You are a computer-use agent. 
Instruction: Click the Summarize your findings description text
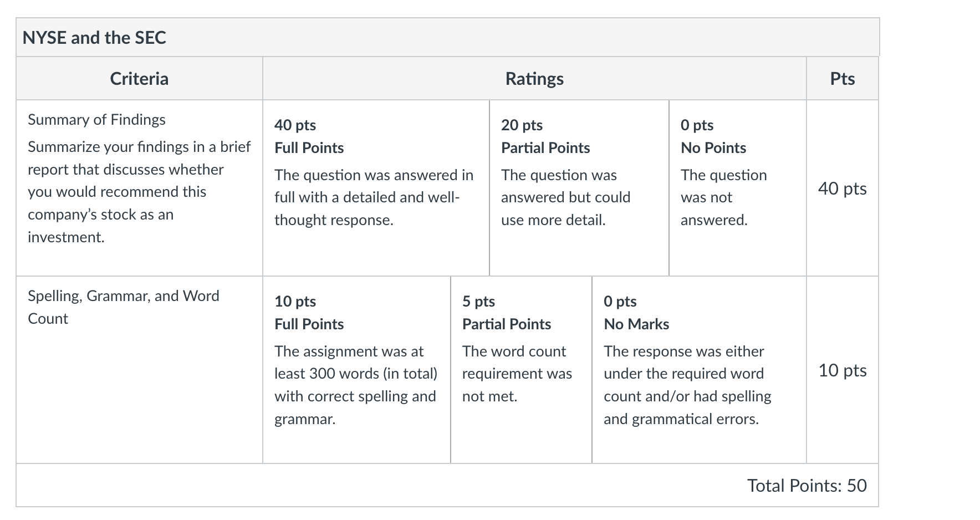[139, 192]
